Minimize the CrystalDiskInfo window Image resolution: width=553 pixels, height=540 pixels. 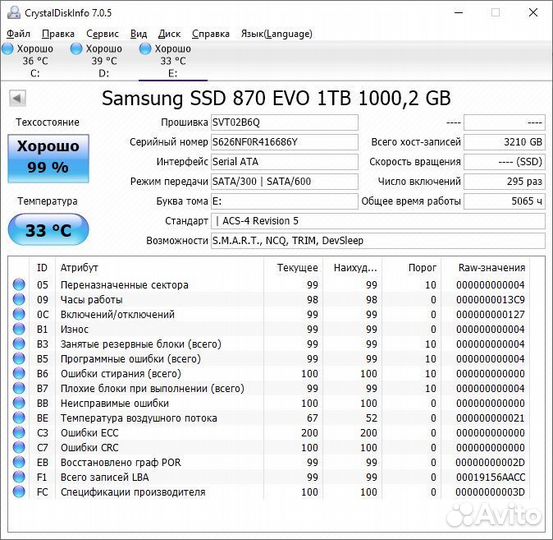click(x=458, y=12)
